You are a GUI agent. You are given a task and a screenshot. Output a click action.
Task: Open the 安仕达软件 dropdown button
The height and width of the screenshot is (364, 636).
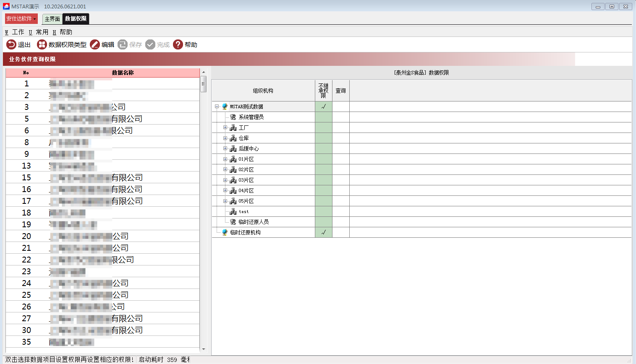[21, 18]
